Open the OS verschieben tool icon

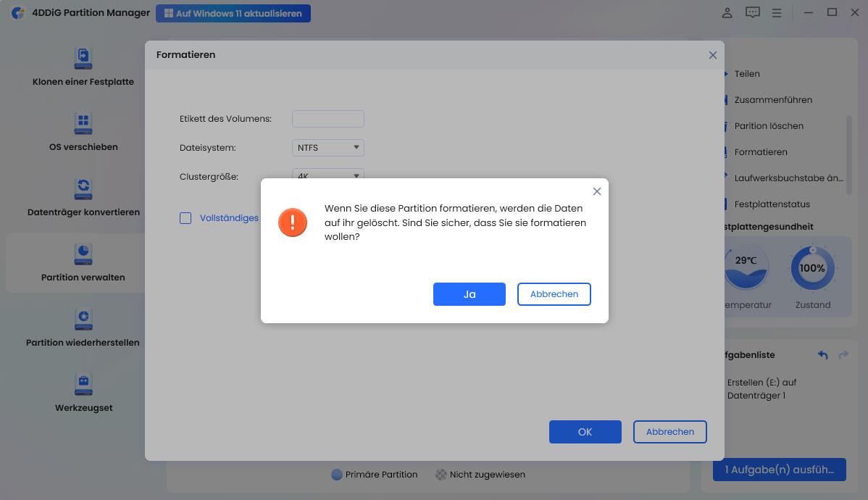pos(83,123)
